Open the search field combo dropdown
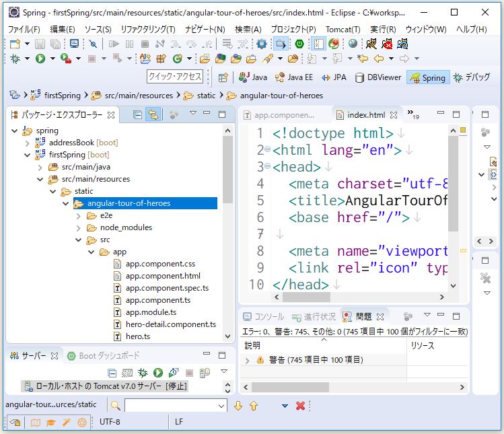 (x=221, y=406)
